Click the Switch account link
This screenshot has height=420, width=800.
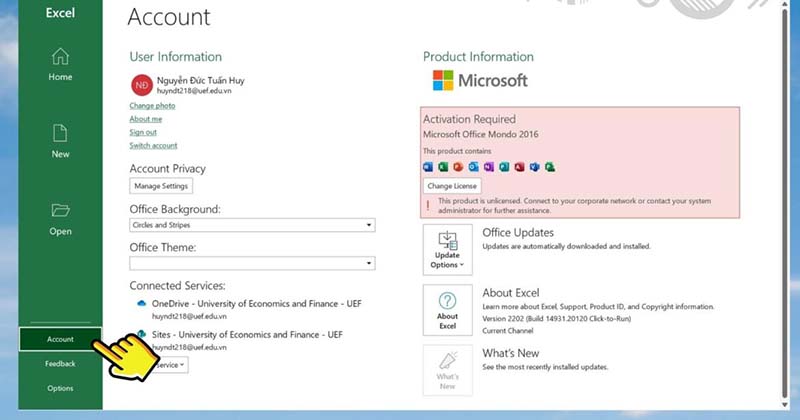tap(153, 145)
